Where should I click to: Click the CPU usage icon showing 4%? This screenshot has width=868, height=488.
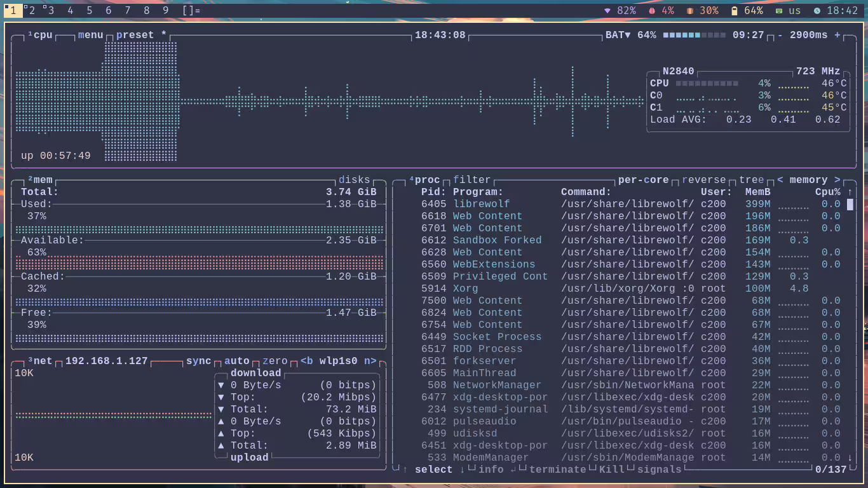651,11
